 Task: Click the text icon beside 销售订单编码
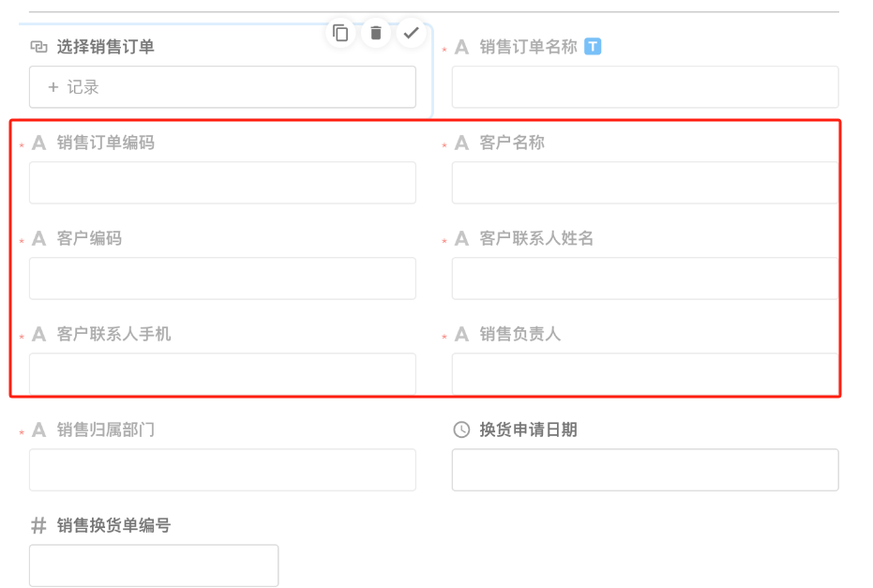tap(39, 143)
